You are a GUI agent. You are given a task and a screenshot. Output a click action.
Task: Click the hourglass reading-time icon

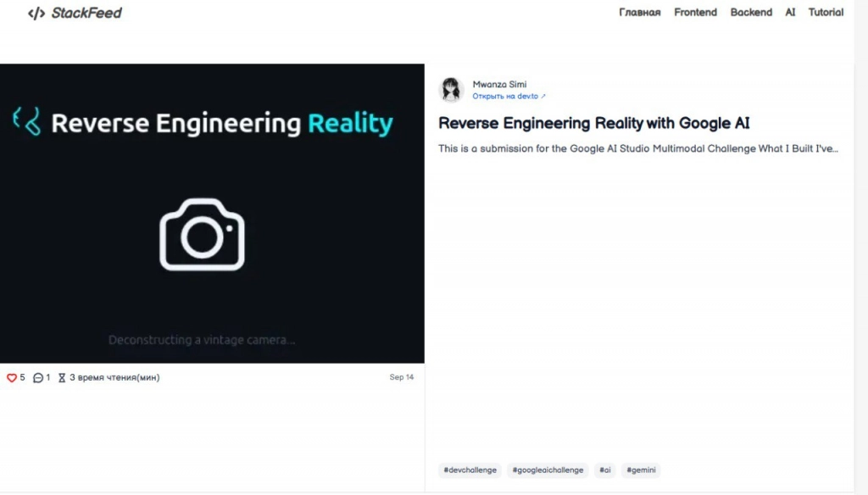point(62,378)
